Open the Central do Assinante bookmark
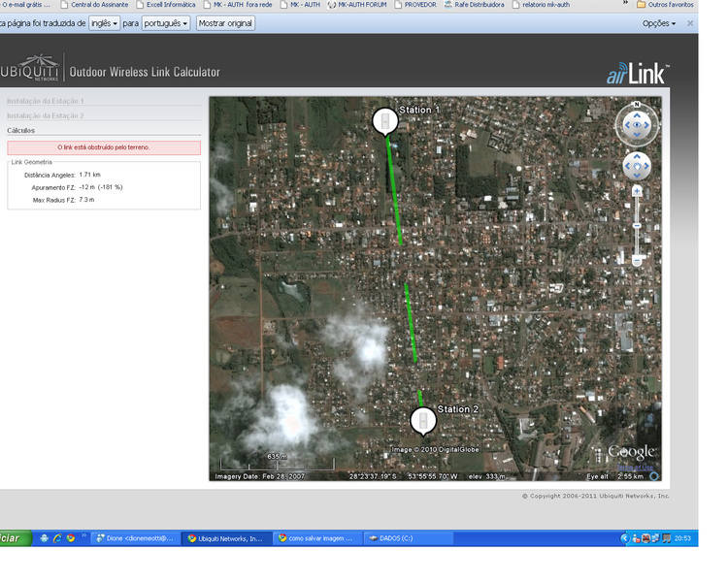The image size is (728, 582). [x=95, y=5]
